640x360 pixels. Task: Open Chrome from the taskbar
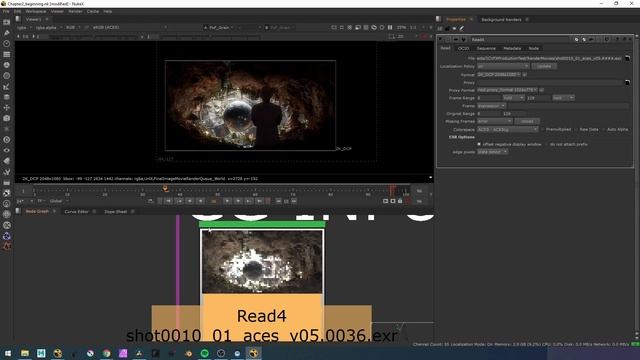point(107,353)
